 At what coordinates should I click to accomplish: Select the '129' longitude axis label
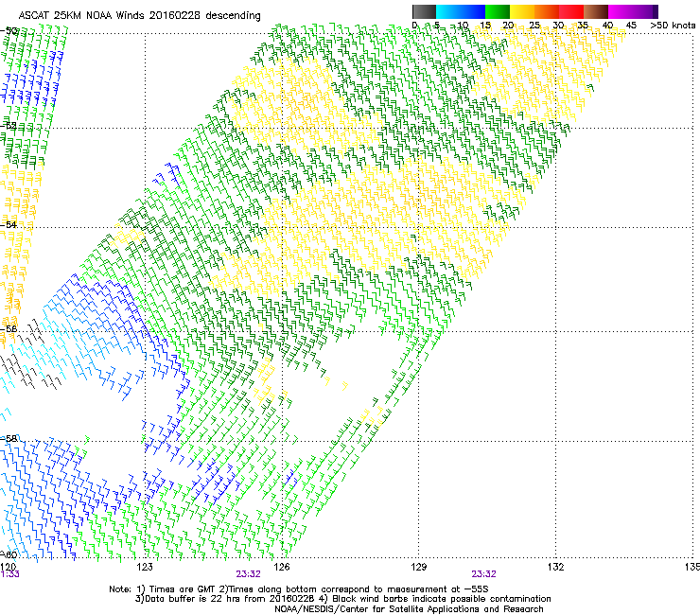[418, 567]
